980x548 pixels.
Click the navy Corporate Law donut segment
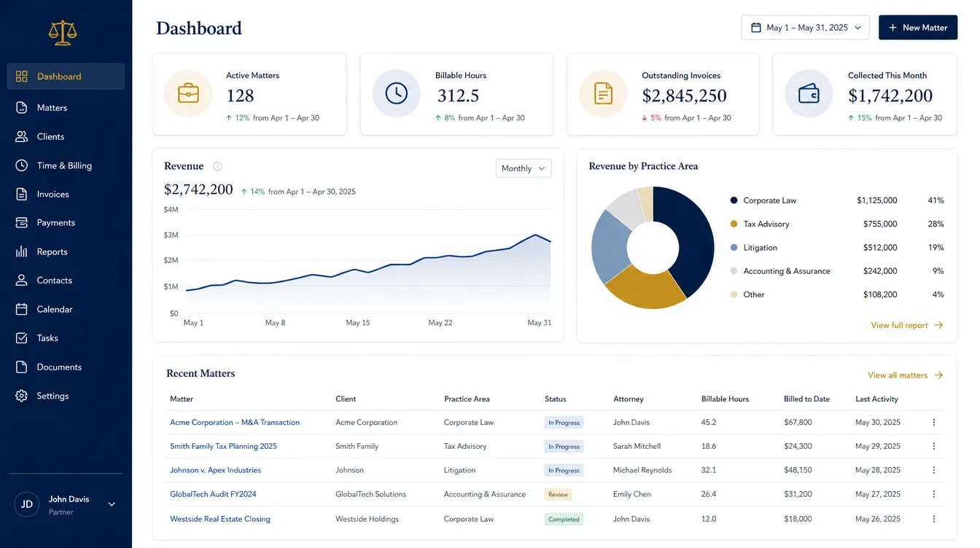tap(695, 237)
